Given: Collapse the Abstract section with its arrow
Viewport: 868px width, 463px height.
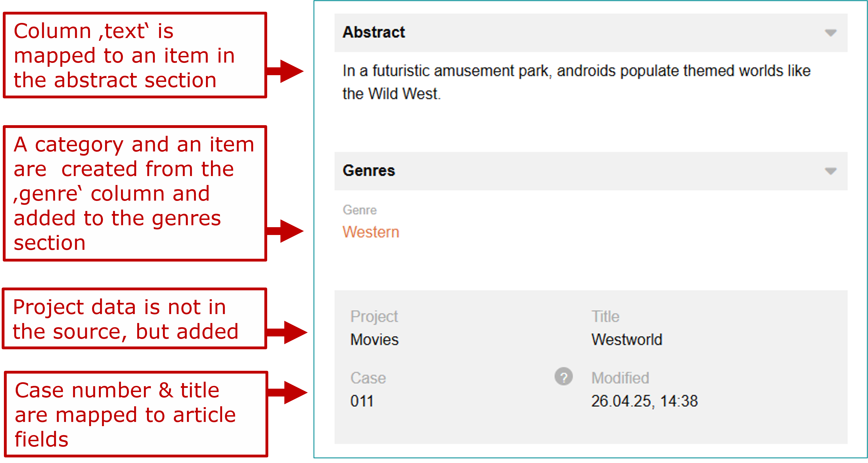Looking at the screenshot, I should pyautogui.click(x=830, y=33).
